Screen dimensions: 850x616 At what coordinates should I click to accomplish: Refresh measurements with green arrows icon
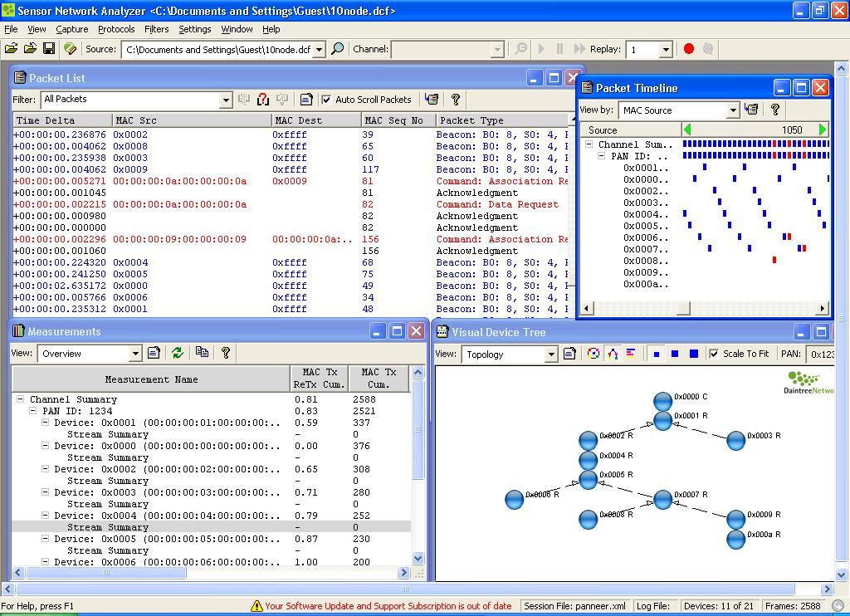coord(177,353)
